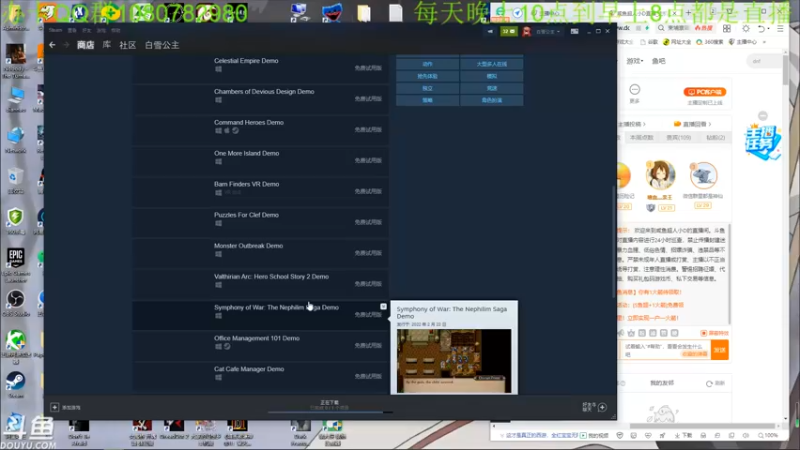The image size is (800, 450).
Task: Select Command Heroes Demo row
Action: coord(260,129)
